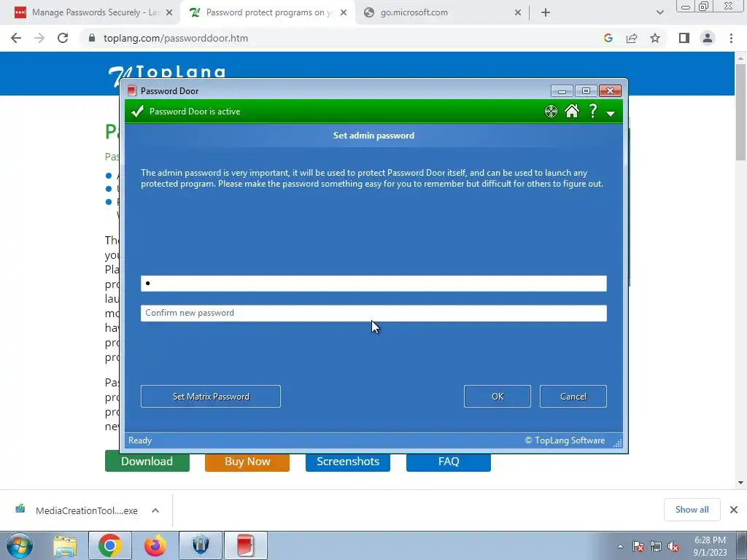Viewport: 747px width, 560px height.
Task: Click the © TopLang Software status text
Action: (x=565, y=440)
